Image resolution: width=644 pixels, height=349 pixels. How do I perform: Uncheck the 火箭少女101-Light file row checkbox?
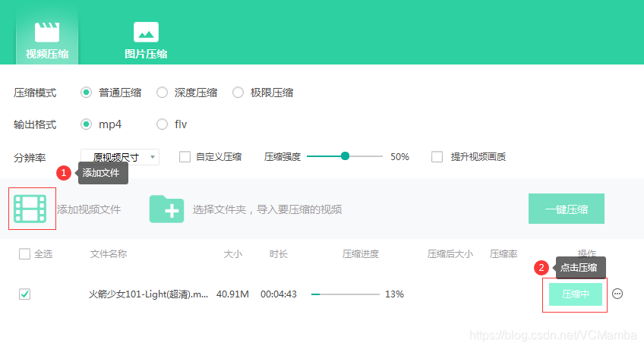click(24, 294)
